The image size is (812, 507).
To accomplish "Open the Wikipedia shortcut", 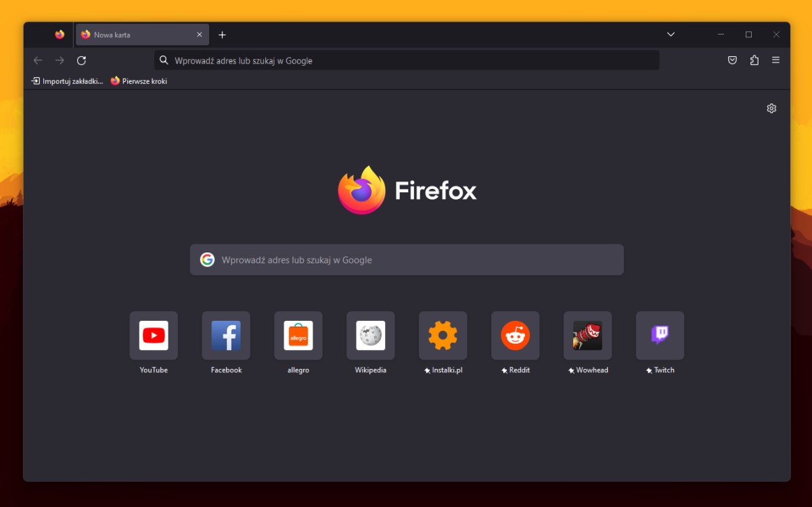I will coord(370,335).
